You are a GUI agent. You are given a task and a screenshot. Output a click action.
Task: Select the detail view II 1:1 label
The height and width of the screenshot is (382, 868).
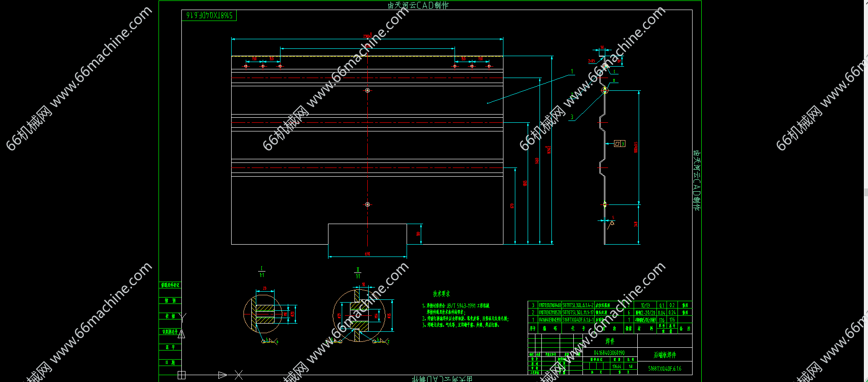[x=358, y=273]
